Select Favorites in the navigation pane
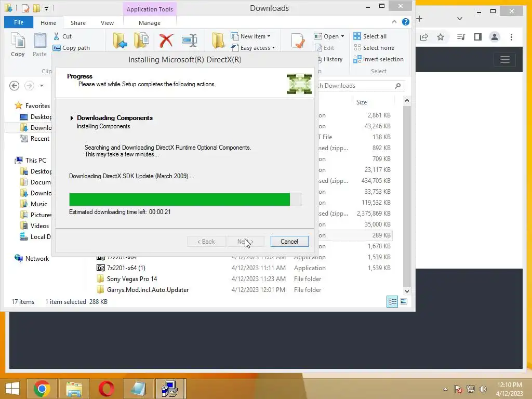 33,106
